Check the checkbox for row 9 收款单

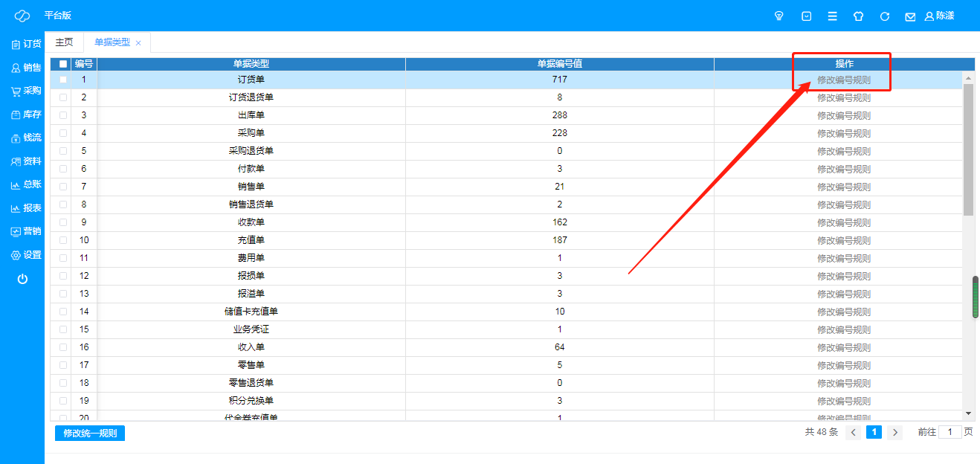[63, 222]
